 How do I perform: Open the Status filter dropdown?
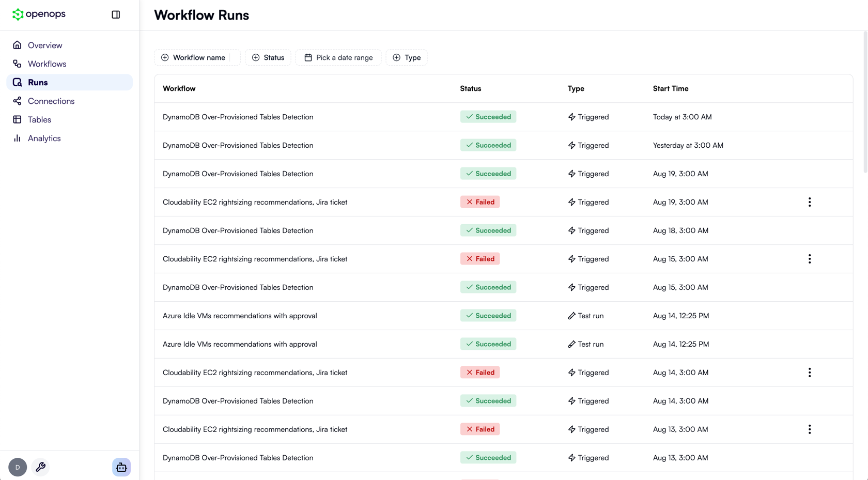coord(268,57)
